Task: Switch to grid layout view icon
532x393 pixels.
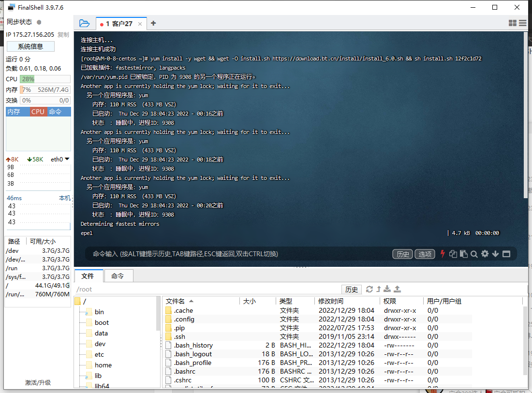Action: [512, 23]
